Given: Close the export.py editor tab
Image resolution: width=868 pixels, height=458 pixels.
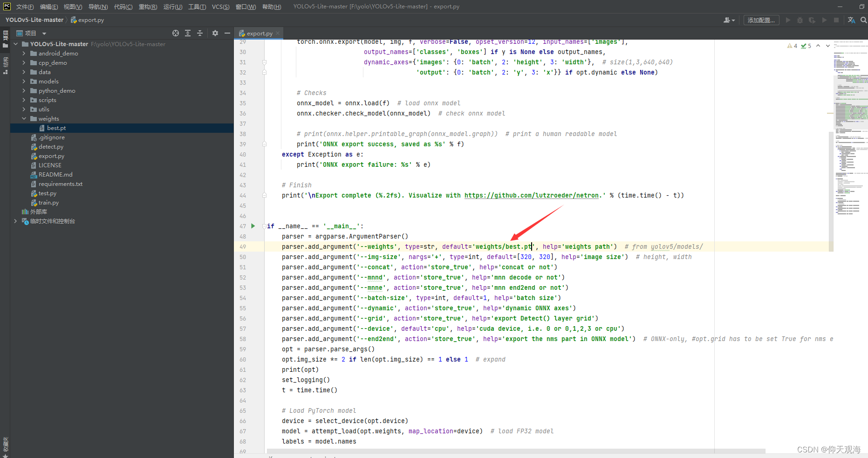Looking at the screenshot, I should 278,33.
